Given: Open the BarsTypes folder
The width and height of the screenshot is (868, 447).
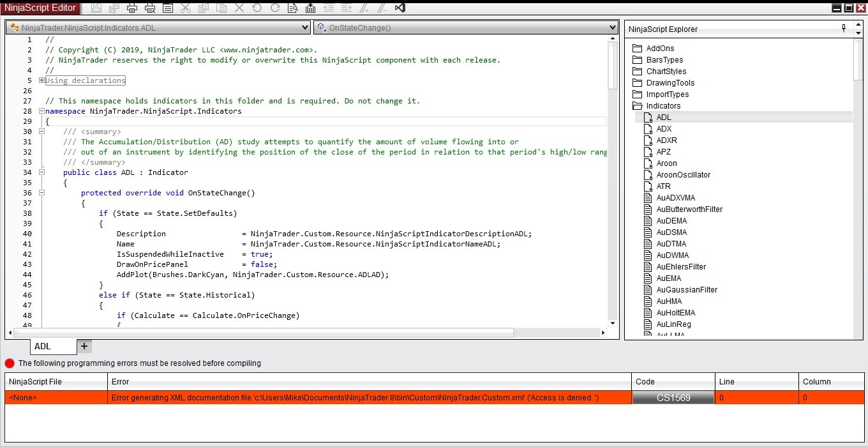Looking at the screenshot, I should click(x=657, y=60).
